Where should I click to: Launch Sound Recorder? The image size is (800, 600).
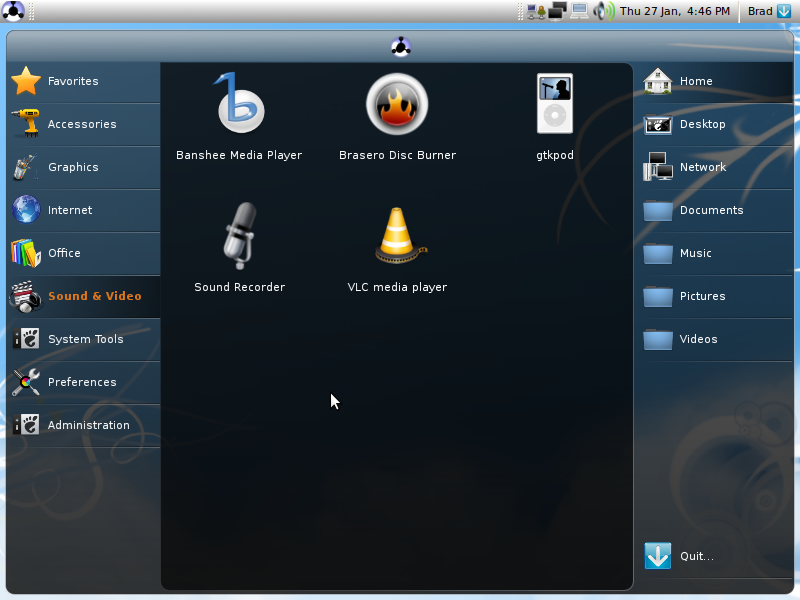(x=239, y=248)
